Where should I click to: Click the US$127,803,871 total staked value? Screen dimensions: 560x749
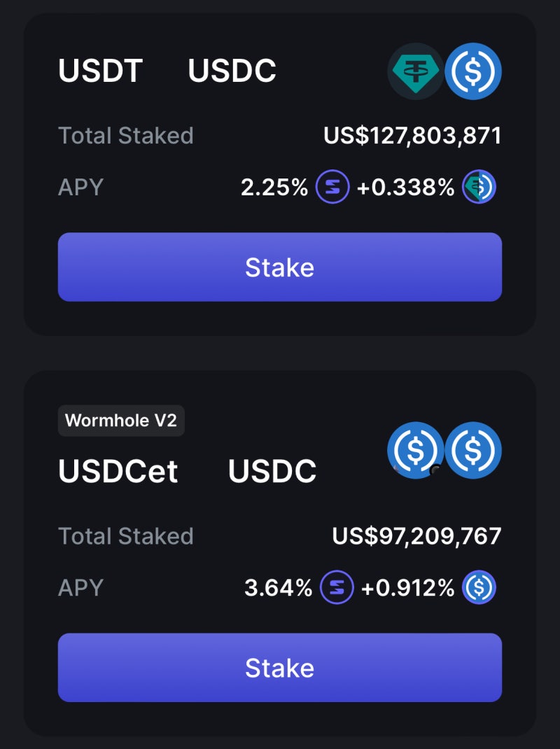[412, 136]
